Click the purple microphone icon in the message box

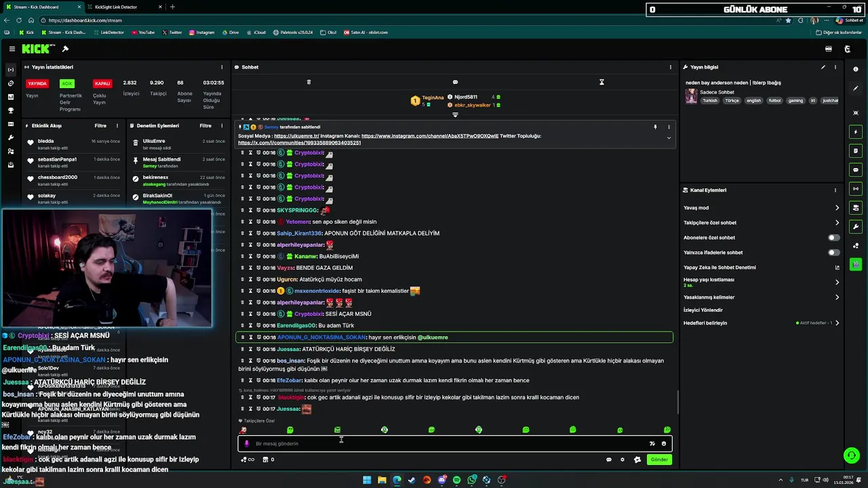point(246,444)
